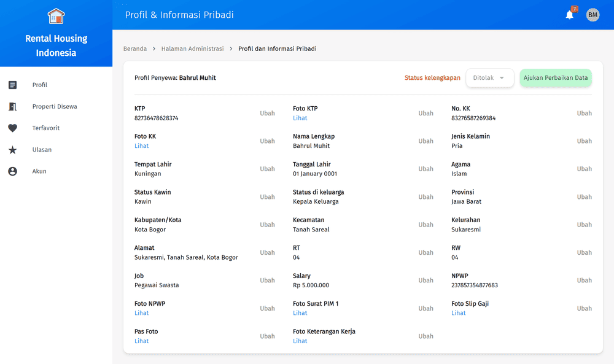Go to Beranda in the breadcrumb
Image resolution: width=614 pixels, height=364 pixels.
135,48
